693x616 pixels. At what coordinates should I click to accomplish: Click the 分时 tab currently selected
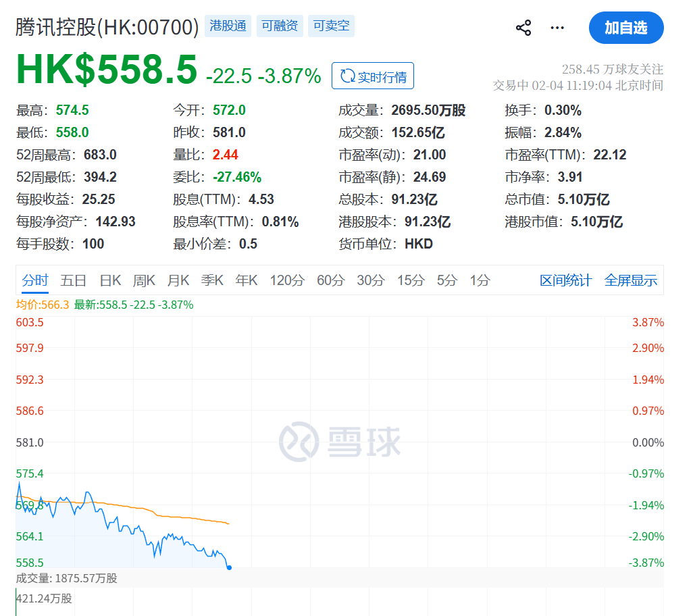[34, 279]
